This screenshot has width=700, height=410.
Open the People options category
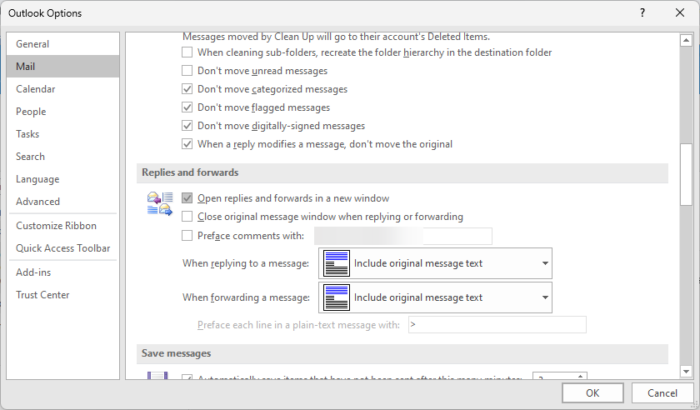[x=63, y=111]
